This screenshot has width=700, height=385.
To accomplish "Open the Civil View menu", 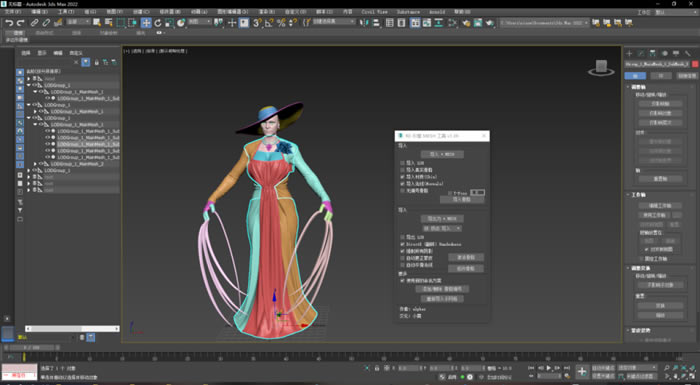I will pos(374,12).
